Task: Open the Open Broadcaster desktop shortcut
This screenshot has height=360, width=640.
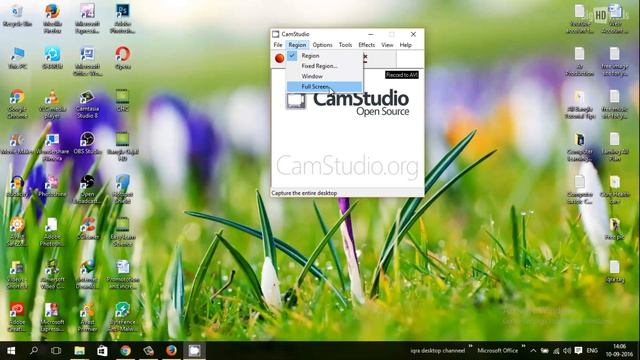Action: (87, 189)
